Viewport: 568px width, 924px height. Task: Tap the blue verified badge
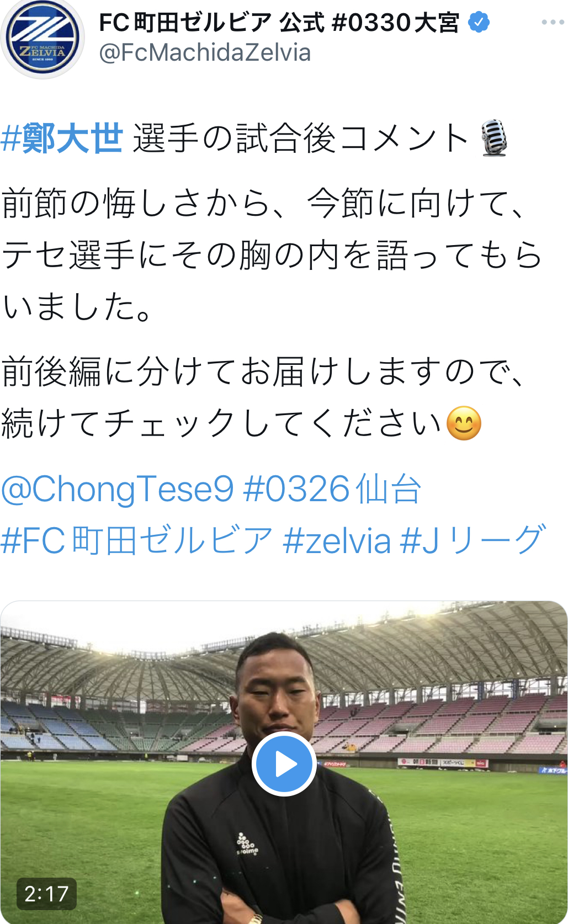pyautogui.click(x=479, y=22)
